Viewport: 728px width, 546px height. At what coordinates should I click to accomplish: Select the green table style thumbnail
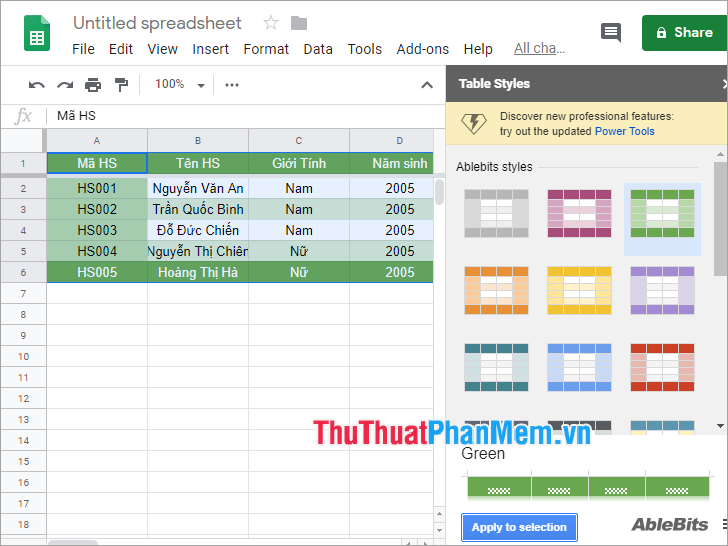[x=663, y=214]
